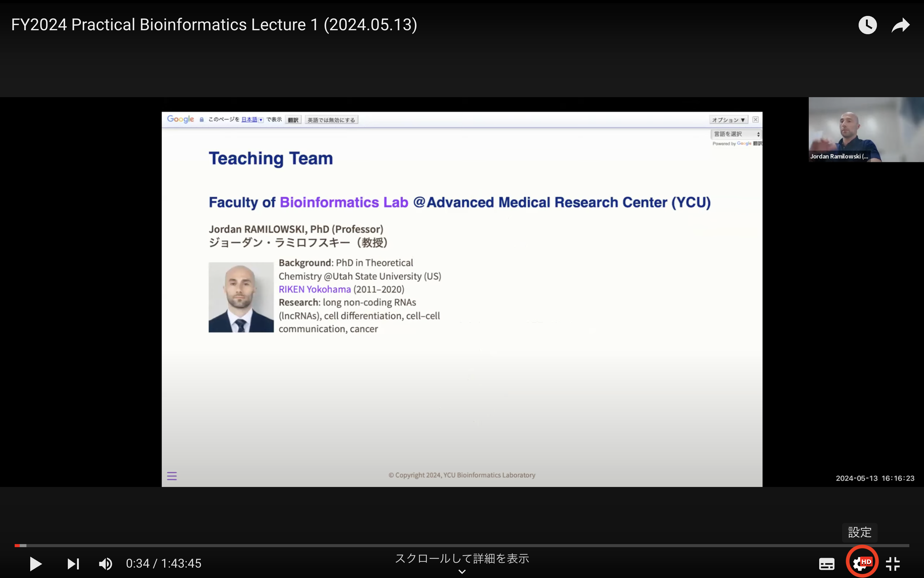Exit fullscreen mode
The image size is (924, 578).
click(x=893, y=563)
